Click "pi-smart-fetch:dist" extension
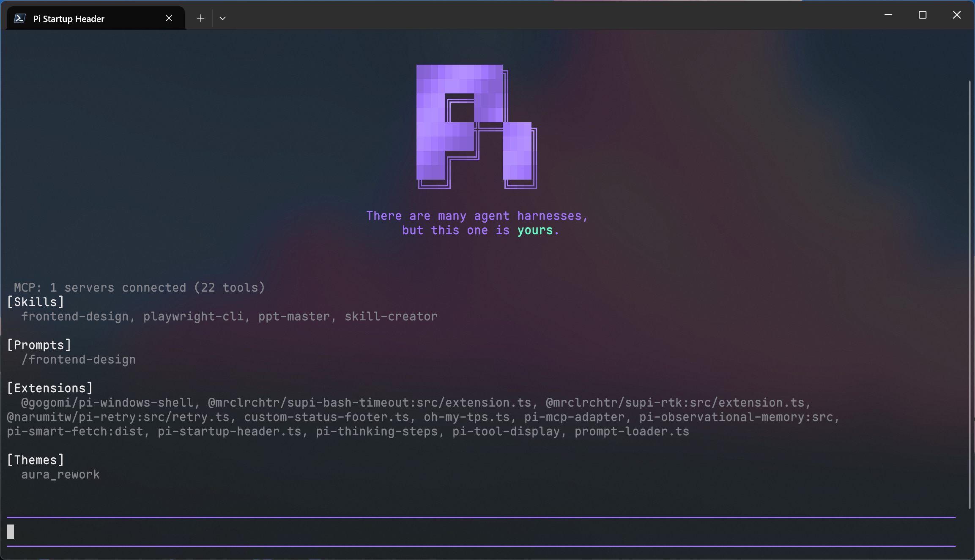 click(75, 431)
